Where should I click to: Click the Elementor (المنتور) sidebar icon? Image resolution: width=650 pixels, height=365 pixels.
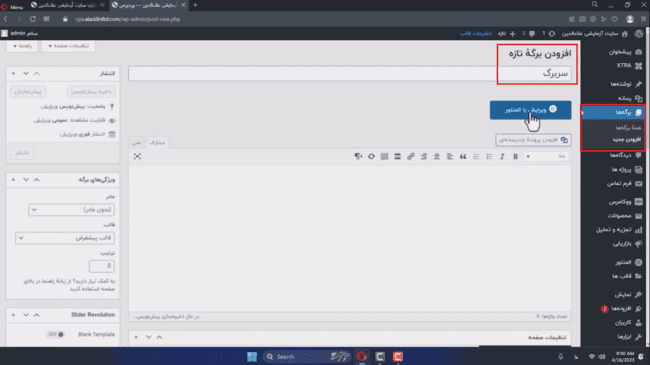(638, 262)
